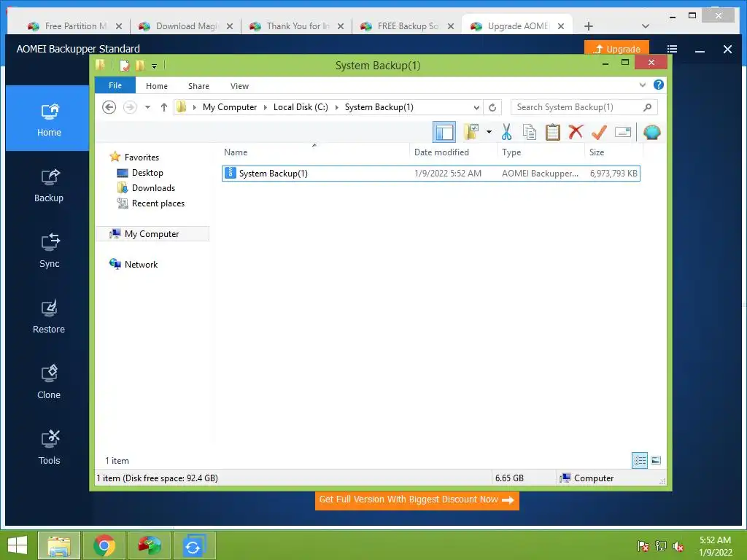Select Desktop in the navigation pane
Viewport: 747px width, 560px height.
(141, 172)
